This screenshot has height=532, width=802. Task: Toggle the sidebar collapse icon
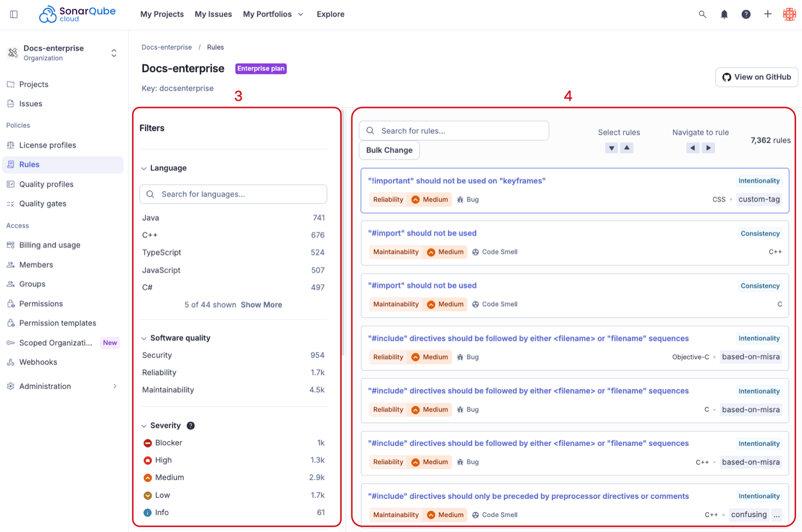point(14,14)
